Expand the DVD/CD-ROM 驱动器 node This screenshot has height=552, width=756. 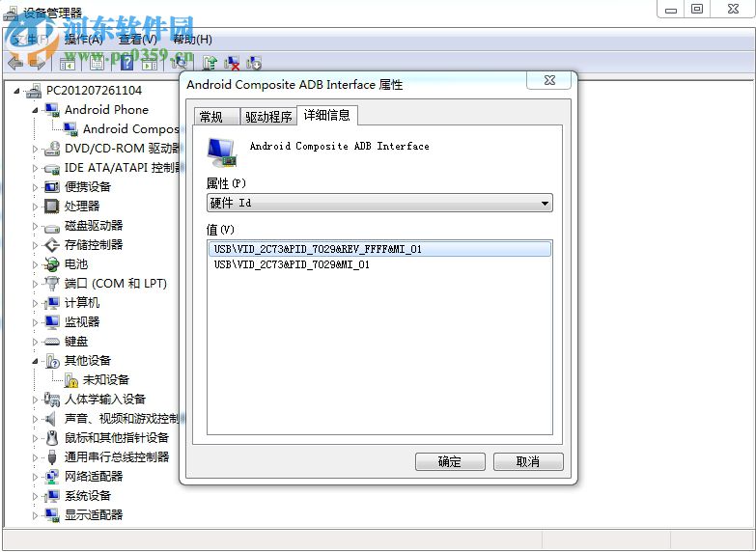pyautogui.click(x=35, y=149)
